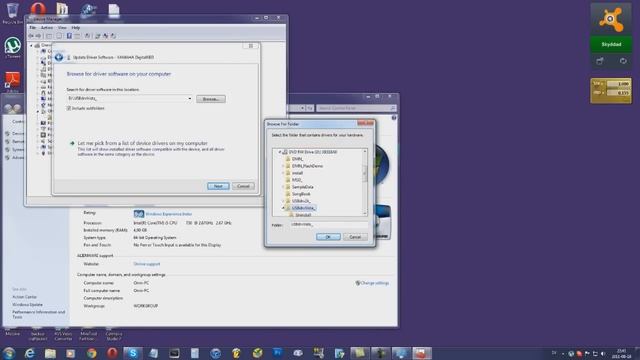Click Next in the Update Driver wizard
640x360 pixels.
218,186
